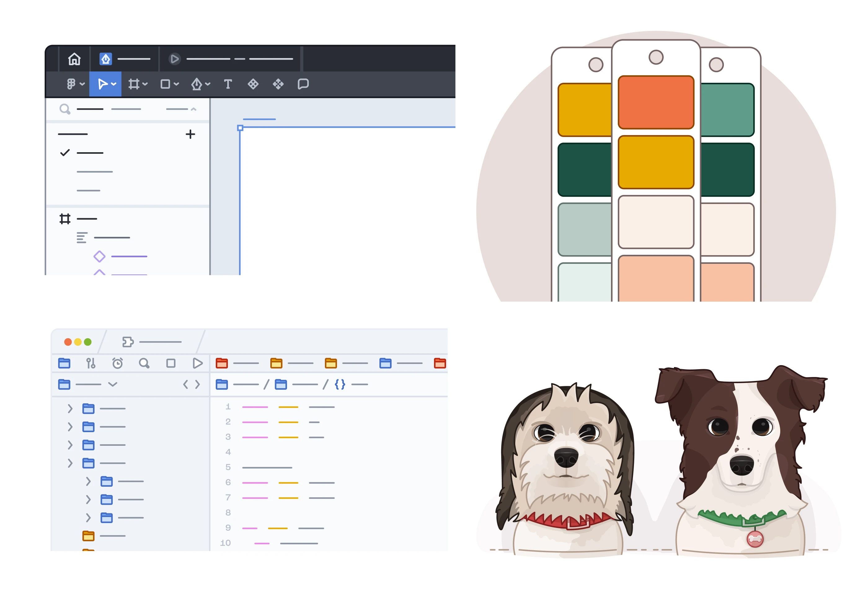Open the blue pen file tab in the header
The image size is (868, 589).
[106, 59]
